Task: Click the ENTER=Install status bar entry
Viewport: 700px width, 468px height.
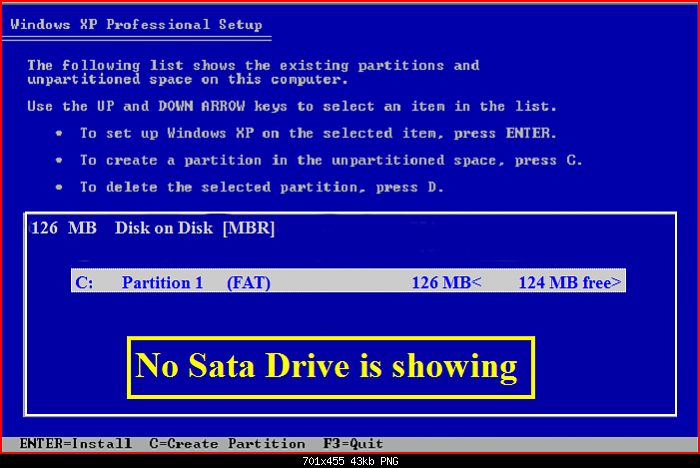Action: tap(75, 443)
